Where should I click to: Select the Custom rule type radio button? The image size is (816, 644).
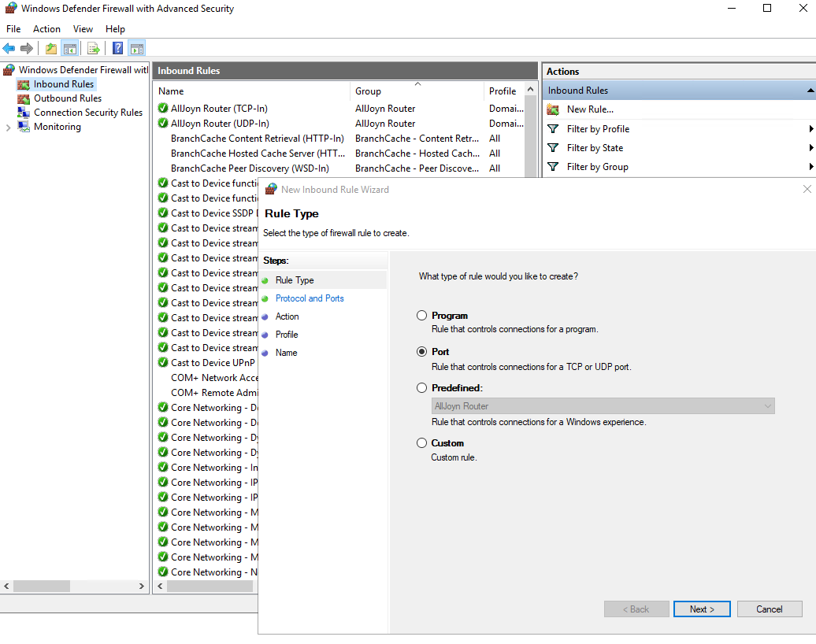(x=421, y=442)
